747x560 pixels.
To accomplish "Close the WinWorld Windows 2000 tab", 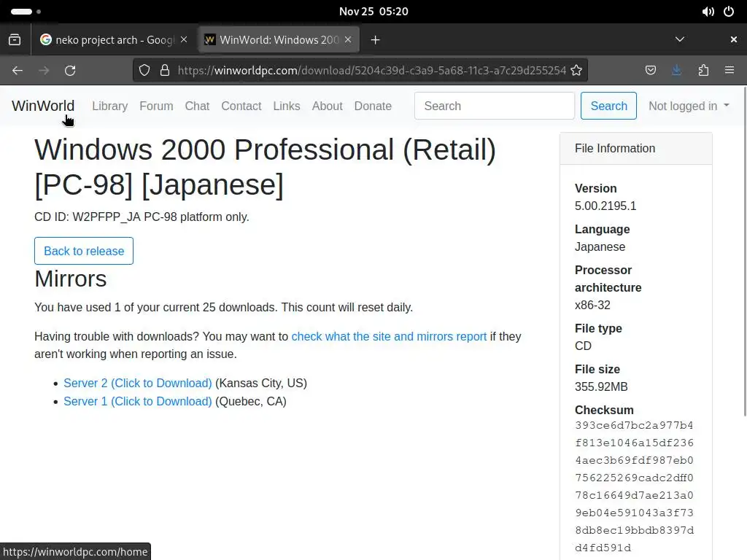I will coord(348,39).
